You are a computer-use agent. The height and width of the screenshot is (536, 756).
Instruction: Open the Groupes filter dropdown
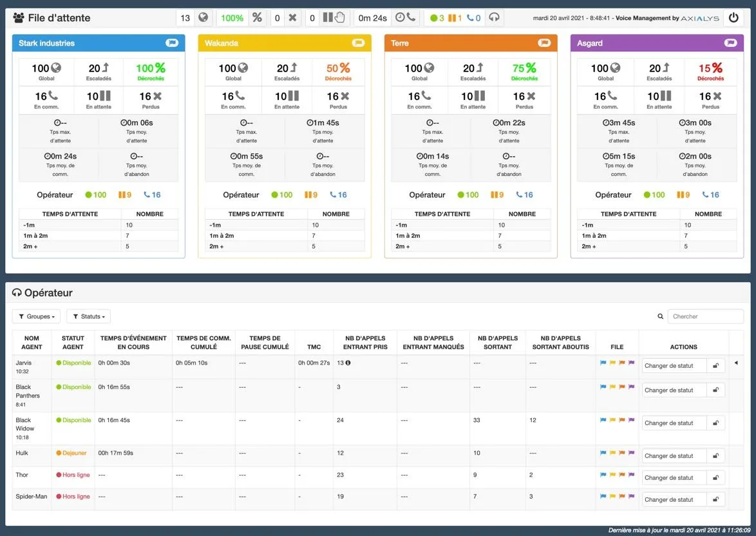(x=36, y=316)
